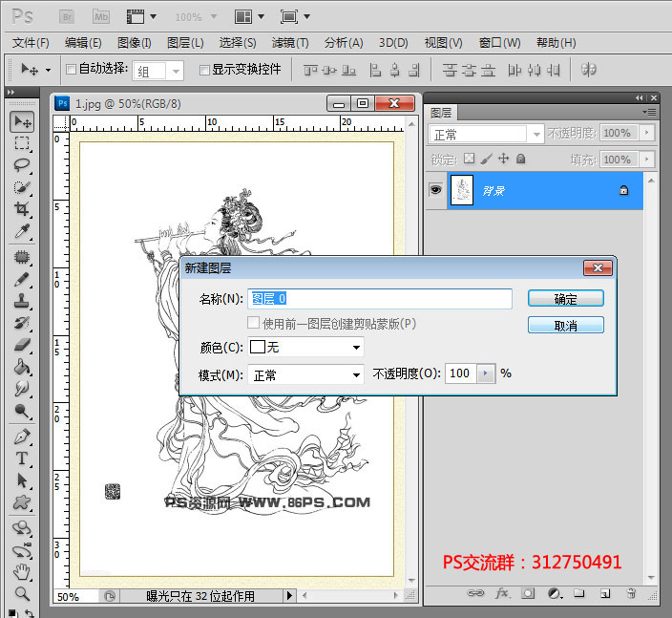Open the Image menu
The width and height of the screenshot is (672, 618).
(x=135, y=43)
